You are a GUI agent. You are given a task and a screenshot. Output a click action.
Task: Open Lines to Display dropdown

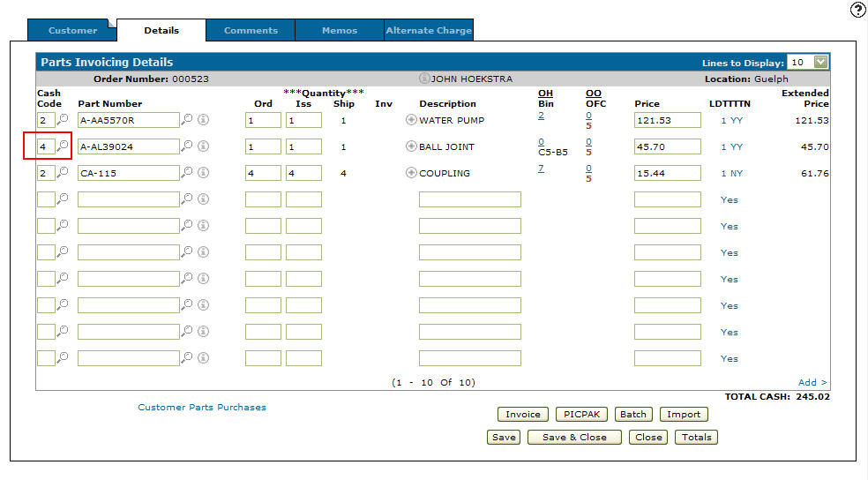821,62
